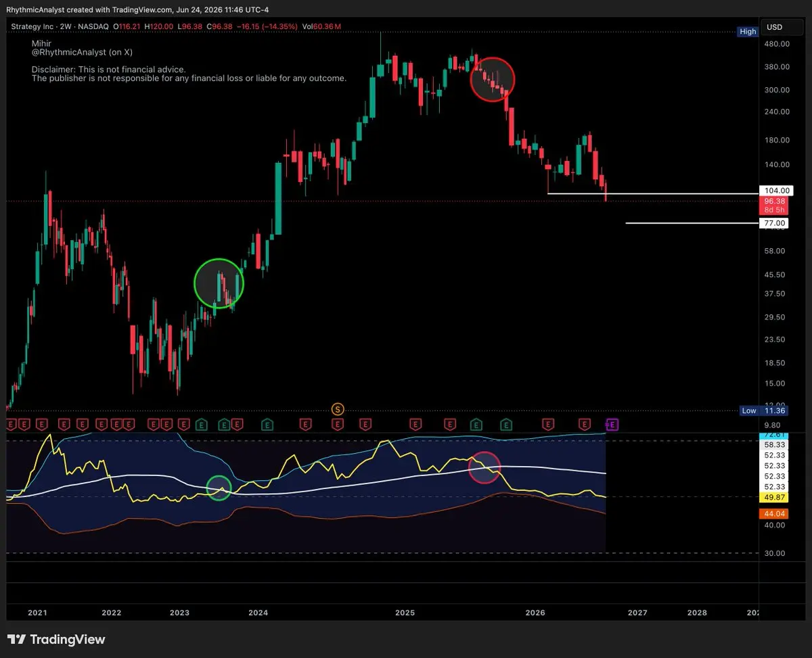Click the 140.00 price axis value
This screenshot has width=812, height=658.
[776, 164]
